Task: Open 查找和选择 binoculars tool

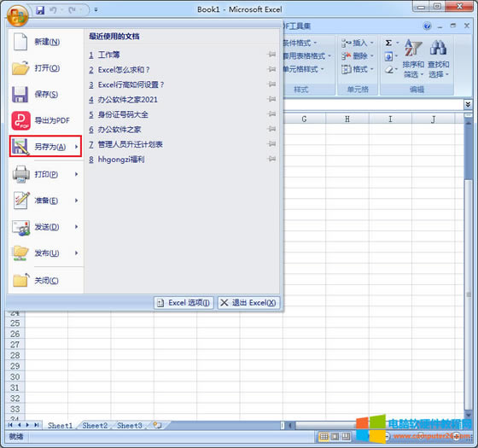Action: pyautogui.click(x=439, y=59)
